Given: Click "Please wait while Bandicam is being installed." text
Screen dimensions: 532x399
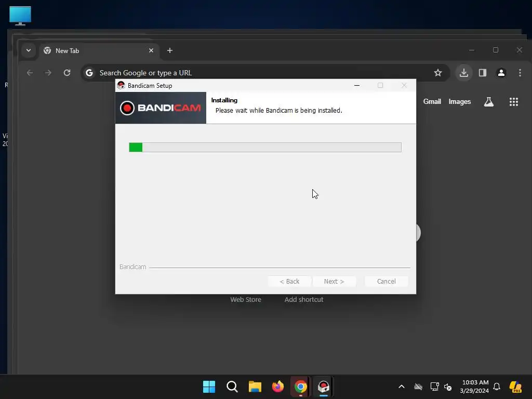Looking at the screenshot, I should pos(278,111).
